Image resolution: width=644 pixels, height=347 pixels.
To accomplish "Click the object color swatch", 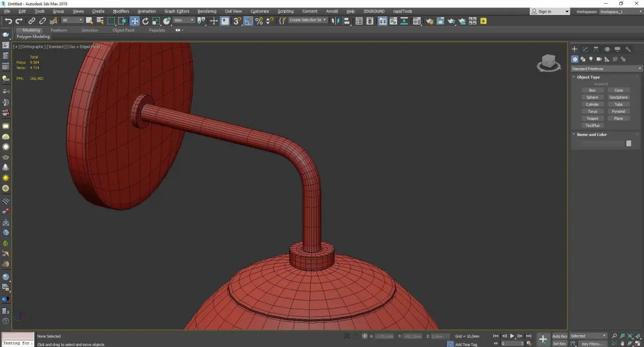I will (628, 143).
